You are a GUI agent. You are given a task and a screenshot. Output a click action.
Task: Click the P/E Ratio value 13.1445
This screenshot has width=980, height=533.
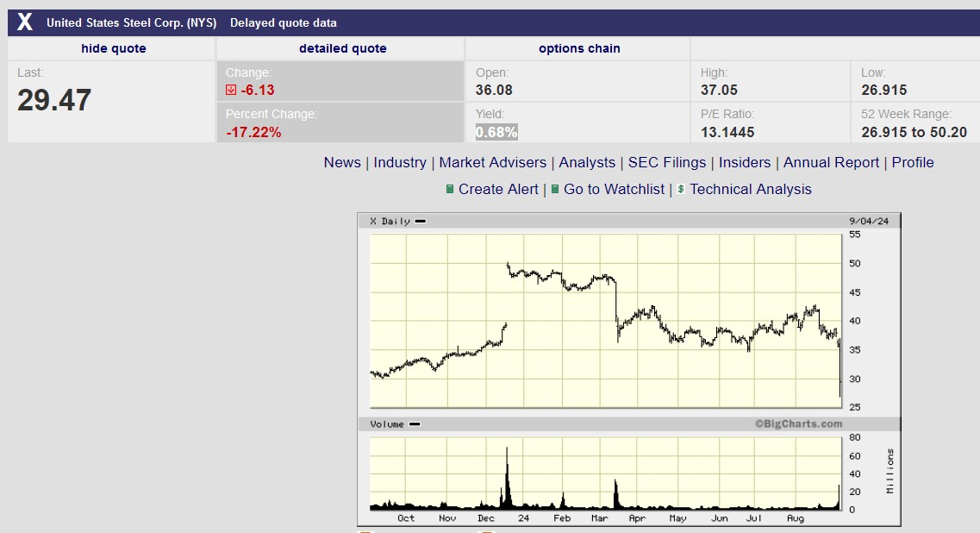(727, 132)
